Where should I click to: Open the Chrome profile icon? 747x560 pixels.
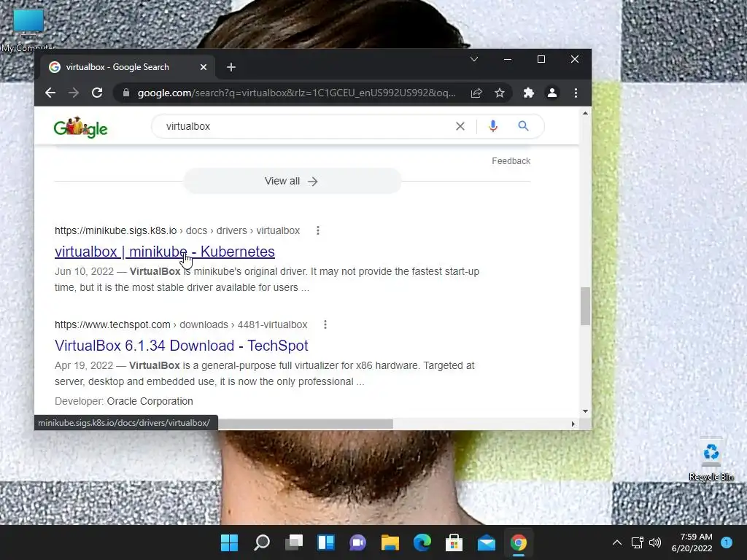552,93
